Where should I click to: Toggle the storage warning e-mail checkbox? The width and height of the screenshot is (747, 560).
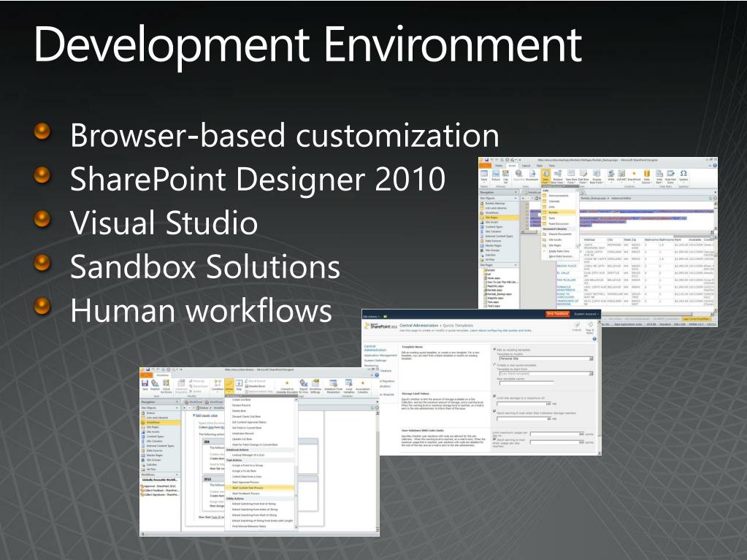click(494, 411)
